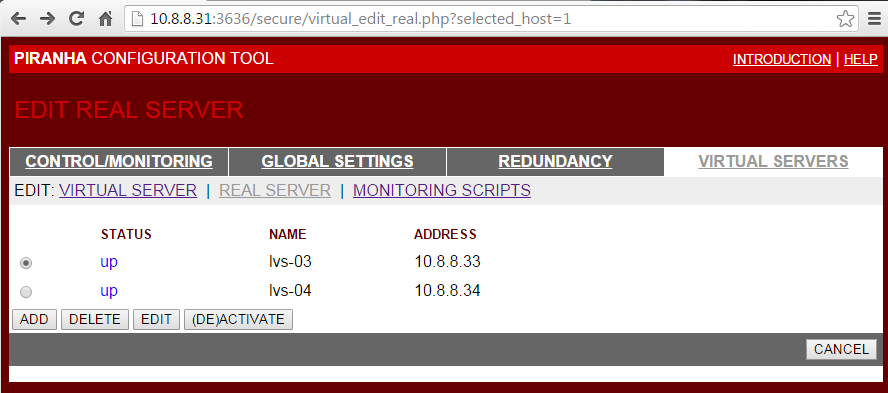
Task: Click the address 10.8.8.34
Action: coord(447,291)
